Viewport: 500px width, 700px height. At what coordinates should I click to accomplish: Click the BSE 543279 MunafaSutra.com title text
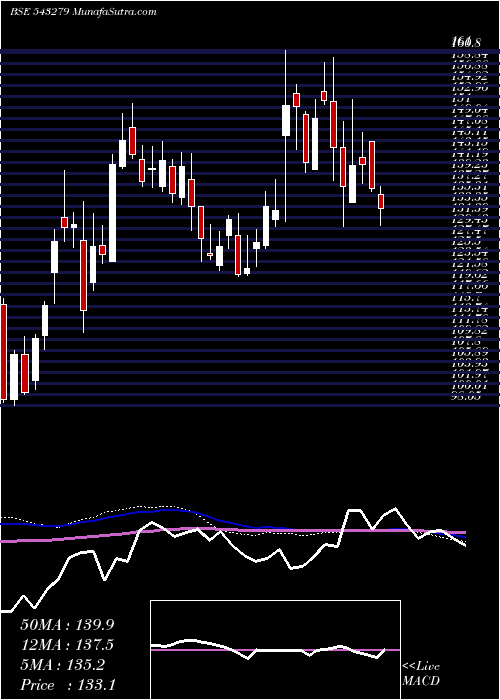click(x=83, y=12)
